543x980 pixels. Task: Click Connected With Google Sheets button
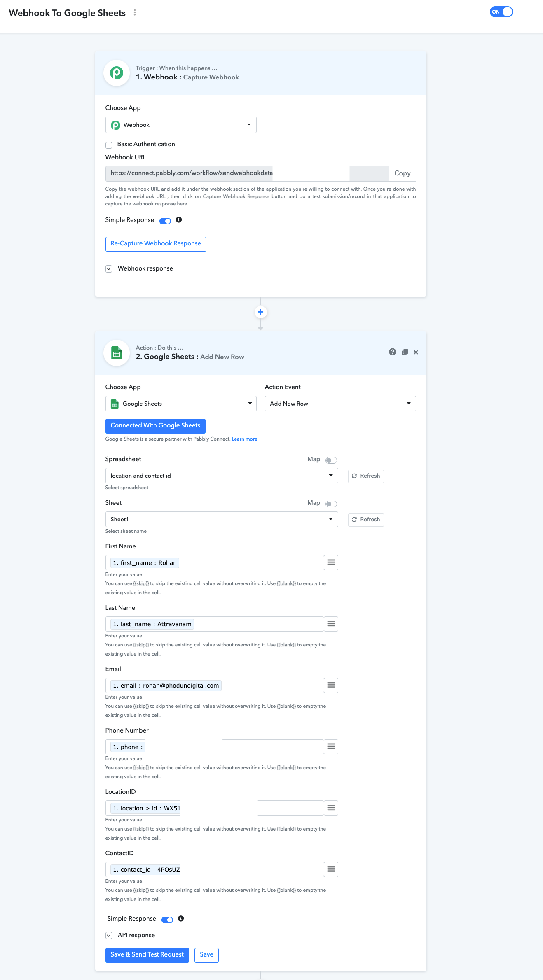tap(155, 426)
